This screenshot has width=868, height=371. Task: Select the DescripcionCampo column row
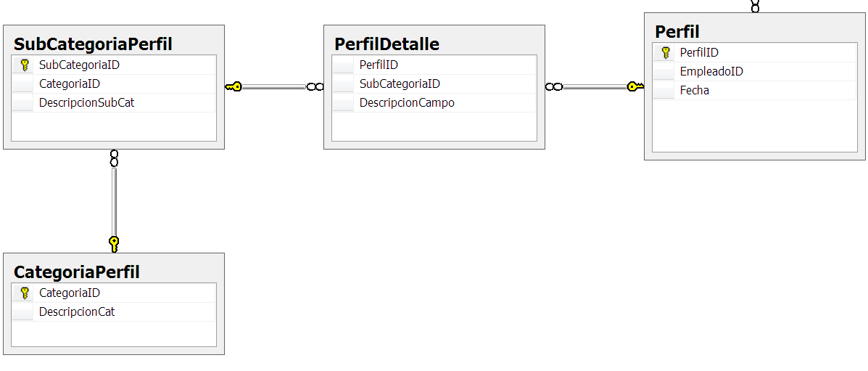coord(407,103)
